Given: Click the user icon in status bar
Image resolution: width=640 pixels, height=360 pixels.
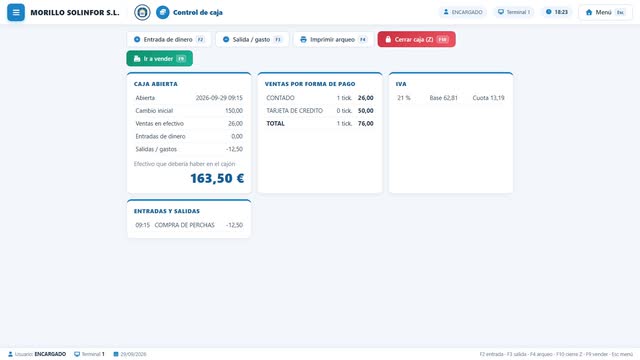Looking at the screenshot, I should 10,354.
